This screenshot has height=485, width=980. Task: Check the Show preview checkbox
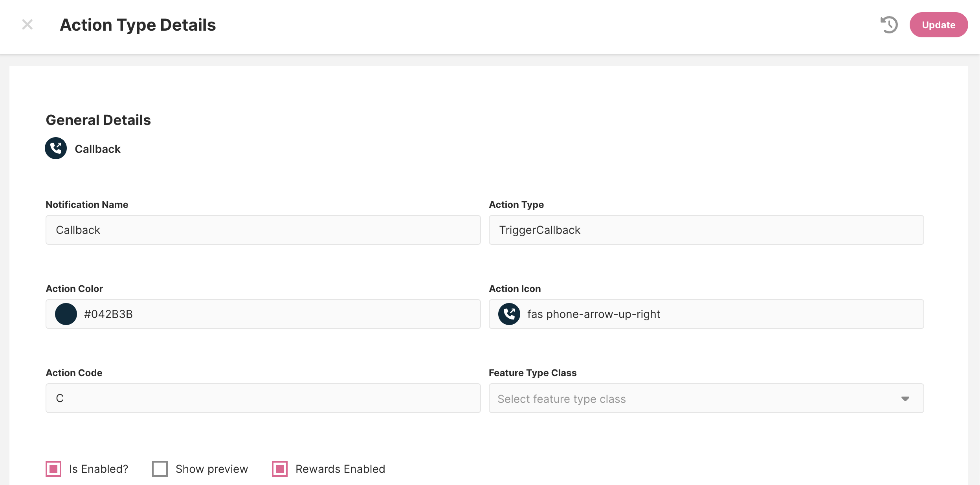tap(160, 469)
